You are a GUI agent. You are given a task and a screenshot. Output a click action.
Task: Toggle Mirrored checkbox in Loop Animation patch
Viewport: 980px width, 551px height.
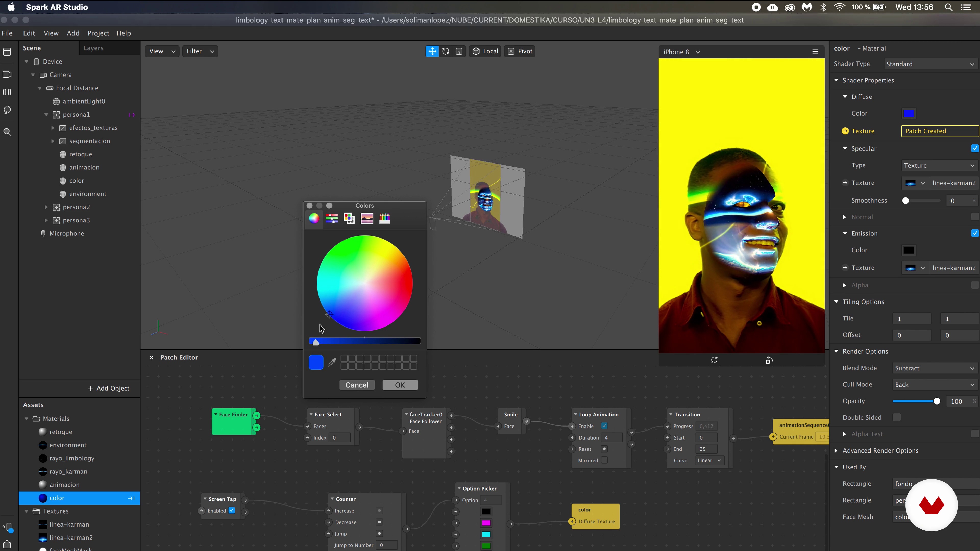604,460
